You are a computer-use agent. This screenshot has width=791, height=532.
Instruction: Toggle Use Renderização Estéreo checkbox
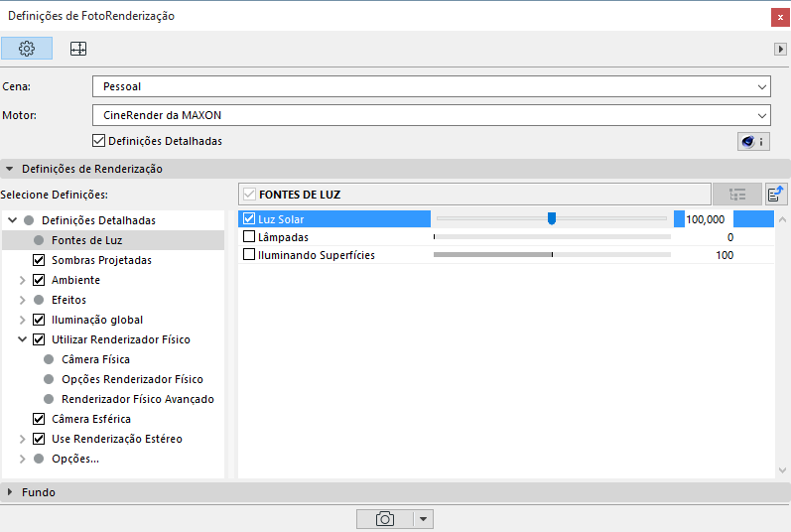pos(39,439)
